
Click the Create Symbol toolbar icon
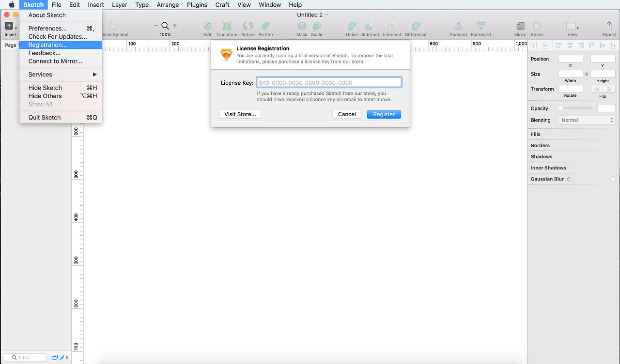113,26
